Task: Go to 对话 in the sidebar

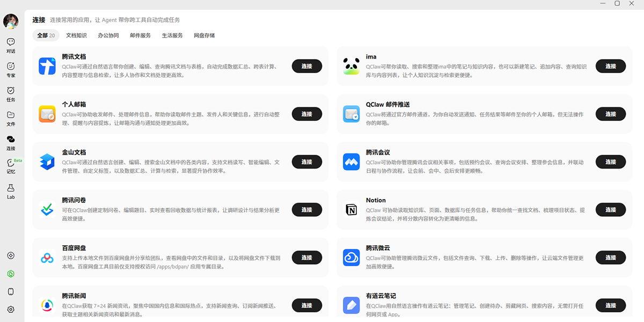Action: 11,46
